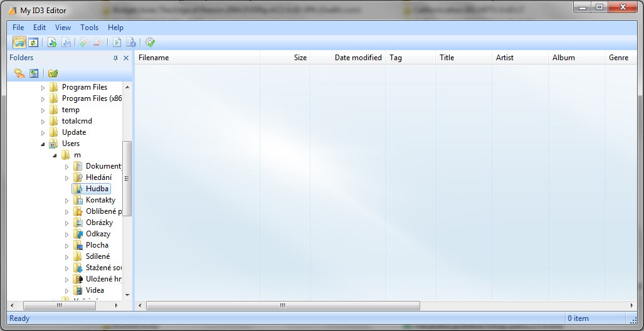Sort by Album column header
Screen dimensions: 644x331
577,58
